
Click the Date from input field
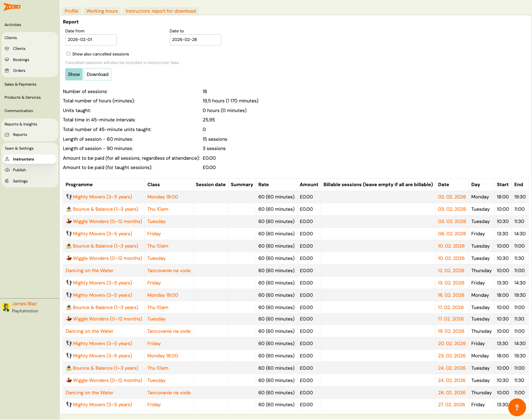[91, 40]
